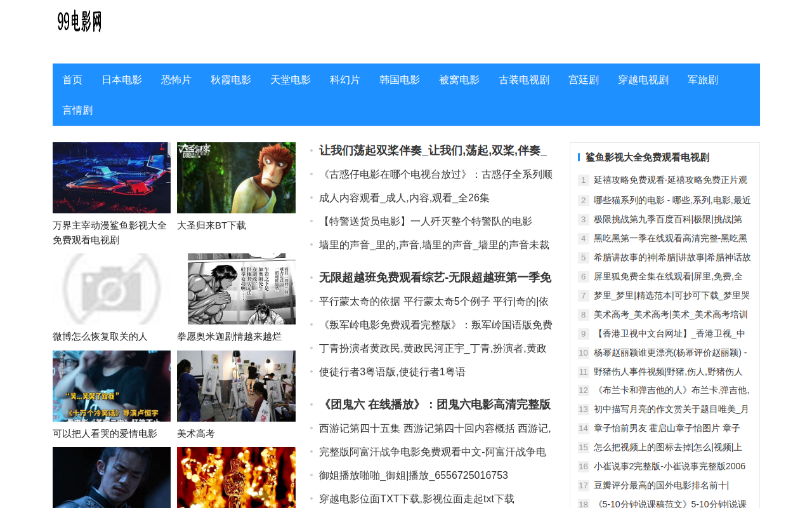812x508 pixels.
Task: Go to the 日本电影 category
Action: (122, 79)
